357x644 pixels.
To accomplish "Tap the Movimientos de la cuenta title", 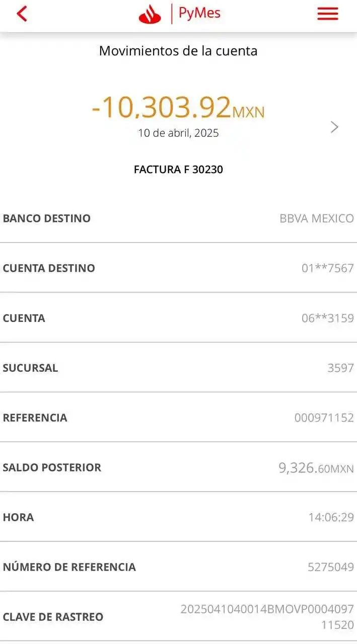I will coord(178,51).
